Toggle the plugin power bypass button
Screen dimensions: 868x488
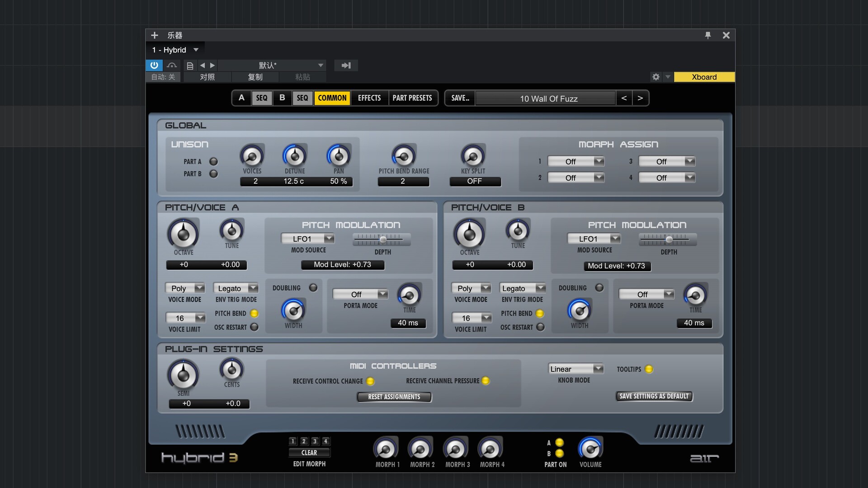(154, 65)
